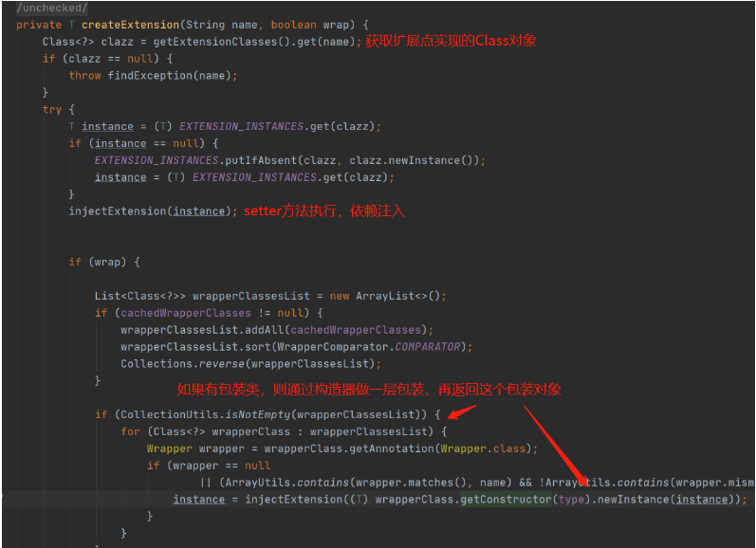Screen dimensions: 756x548
Task: Click the putIfAbsent method call
Action: pyautogui.click(x=261, y=160)
